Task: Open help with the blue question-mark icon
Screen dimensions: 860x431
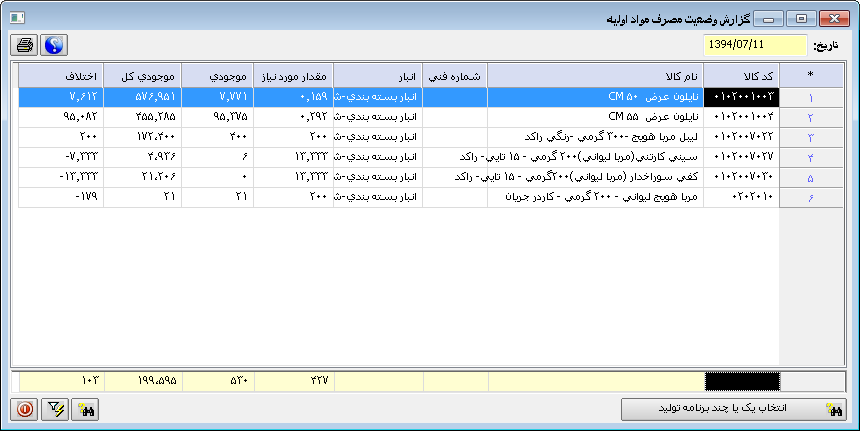Action: [54, 45]
